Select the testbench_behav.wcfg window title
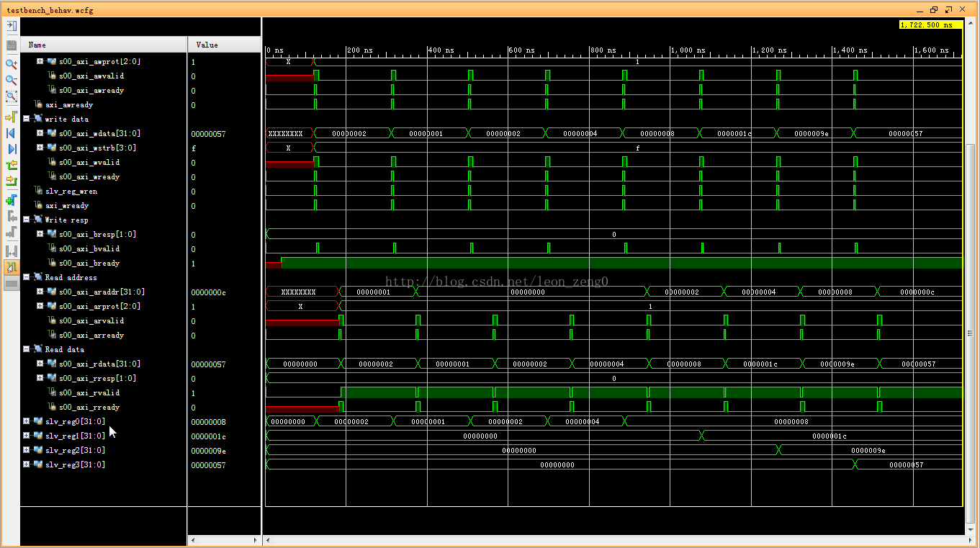The height and width of the screenshot is (548, 980). coord(50,10)
